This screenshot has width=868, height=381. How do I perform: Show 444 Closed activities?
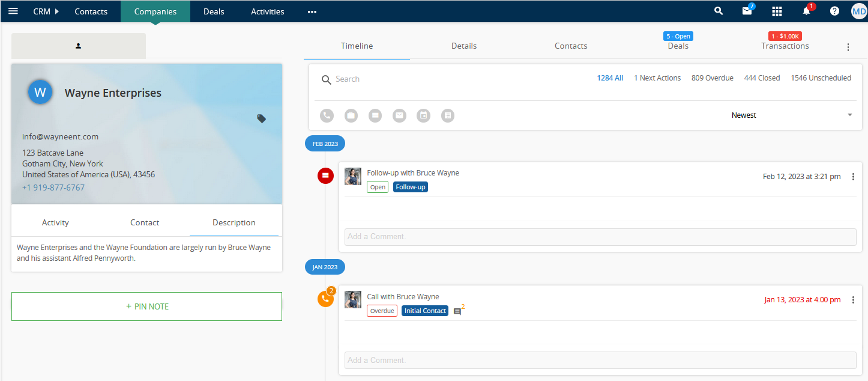click(762, 78)
